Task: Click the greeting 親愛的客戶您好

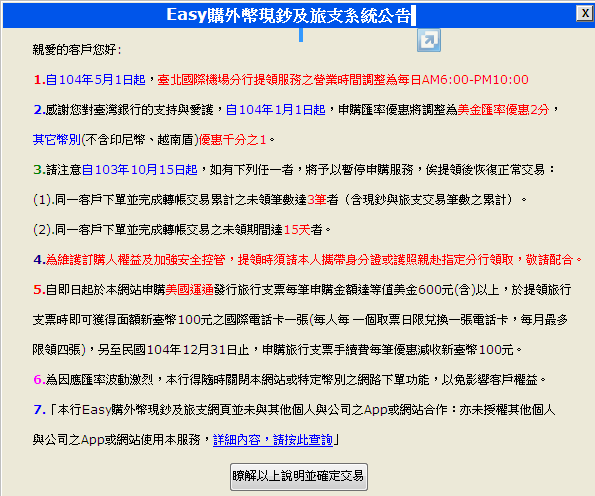Action: (x=77, y=50)
